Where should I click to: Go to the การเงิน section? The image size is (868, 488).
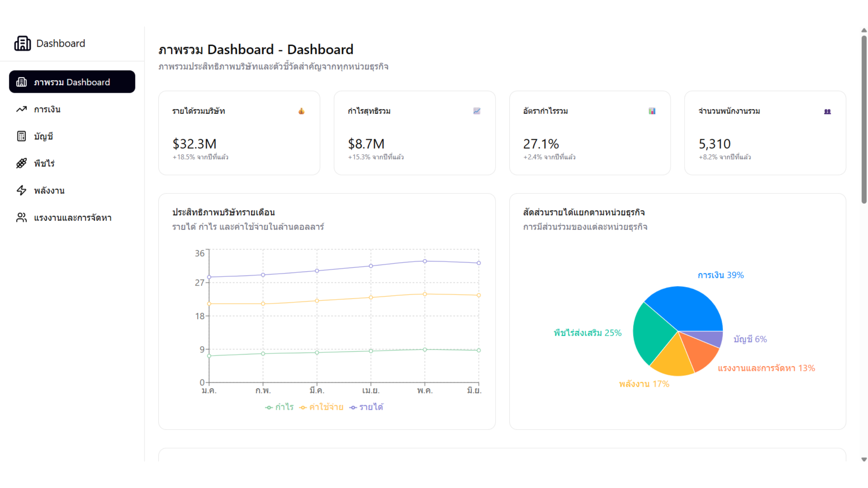(47, 109)
